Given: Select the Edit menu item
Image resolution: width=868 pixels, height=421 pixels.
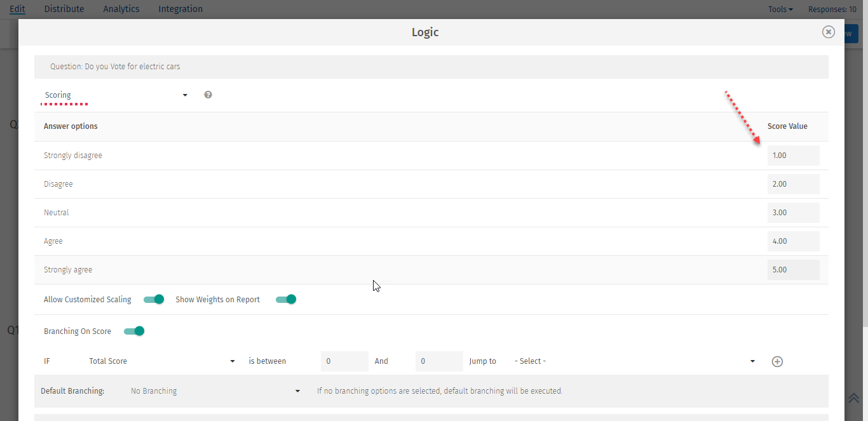Looking at the screenshot, I should pyautogui.click(x=17, y=9).
